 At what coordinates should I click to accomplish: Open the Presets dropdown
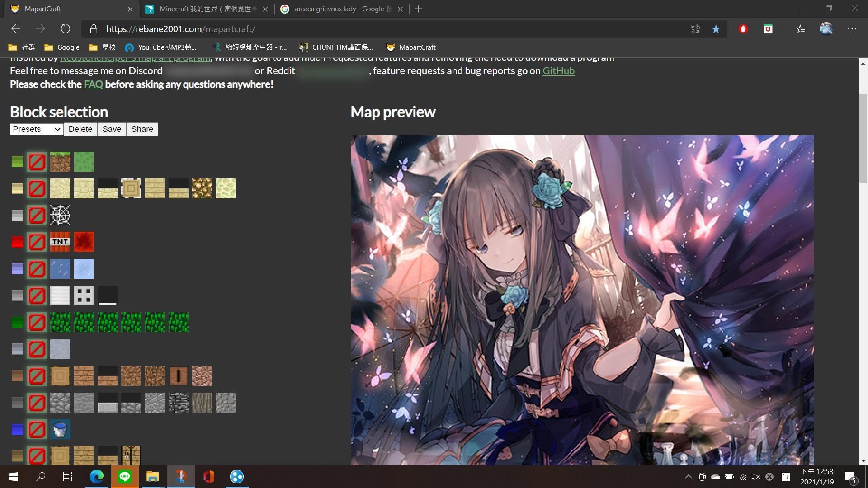pos(36,129)
